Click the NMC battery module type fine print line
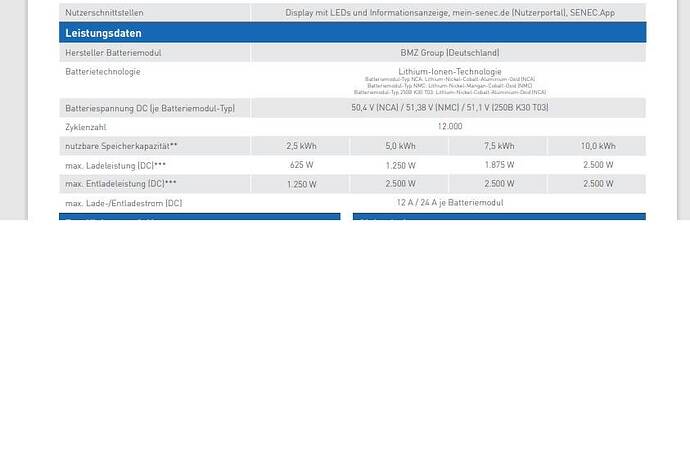Screen dimensions: 690x473 (x=450, y=86)
